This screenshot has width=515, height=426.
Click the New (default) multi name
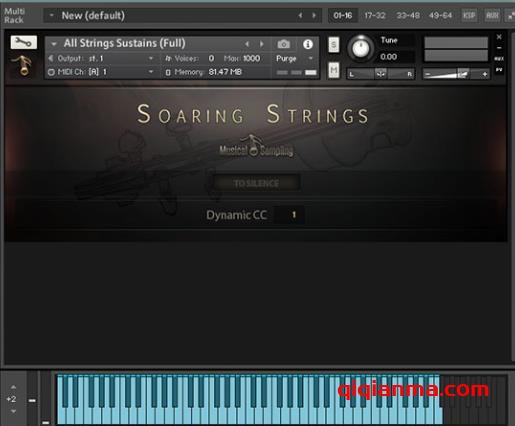(x=93, y=15)
